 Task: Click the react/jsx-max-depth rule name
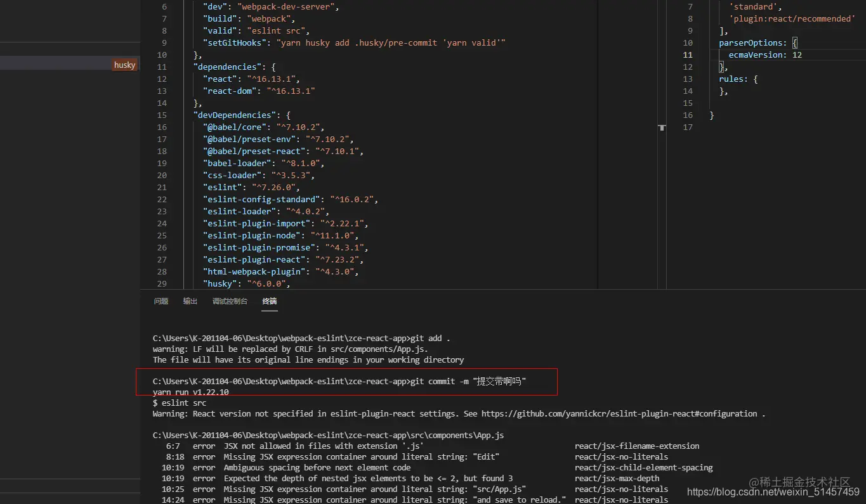tap(617, 478)
